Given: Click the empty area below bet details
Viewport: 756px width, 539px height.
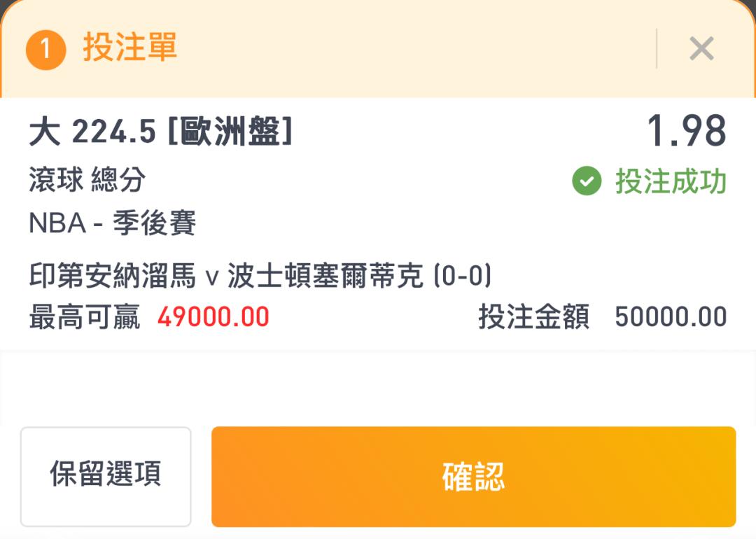Looking at the screenshot, I should 378,388.
